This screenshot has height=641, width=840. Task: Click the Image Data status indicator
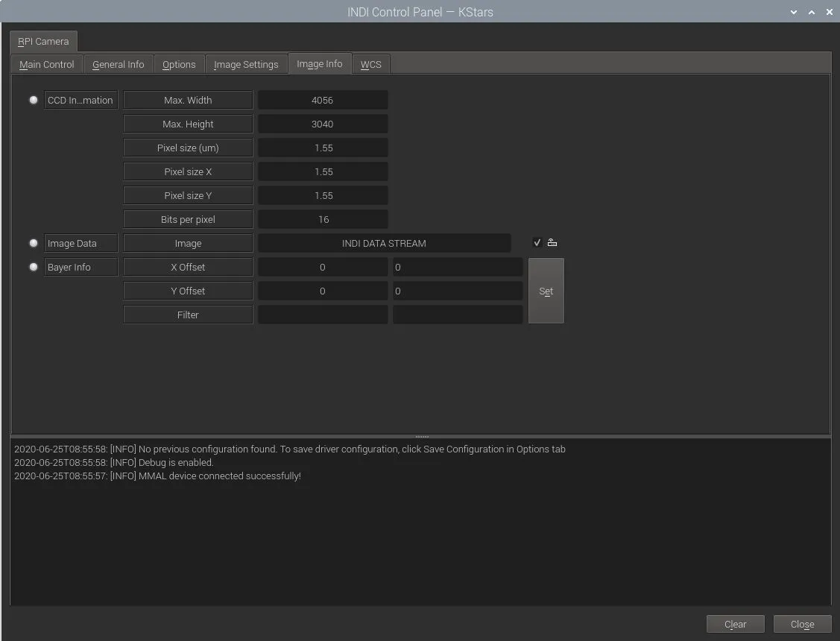click(34, 243)
